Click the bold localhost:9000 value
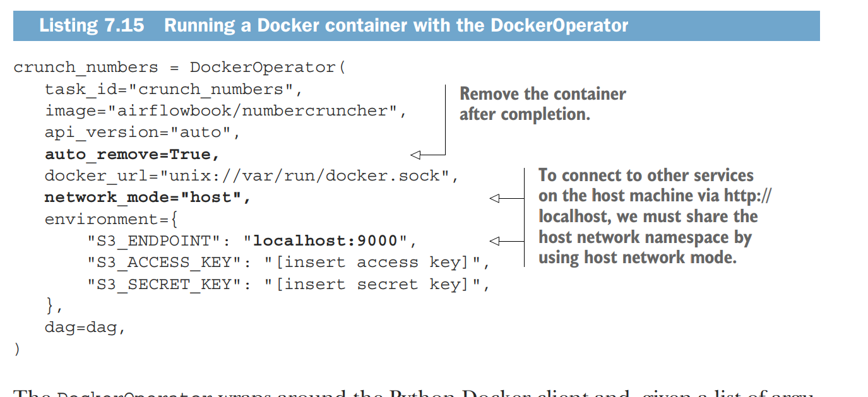The height and width of the screenshot is (397, 868). [326, 240]
